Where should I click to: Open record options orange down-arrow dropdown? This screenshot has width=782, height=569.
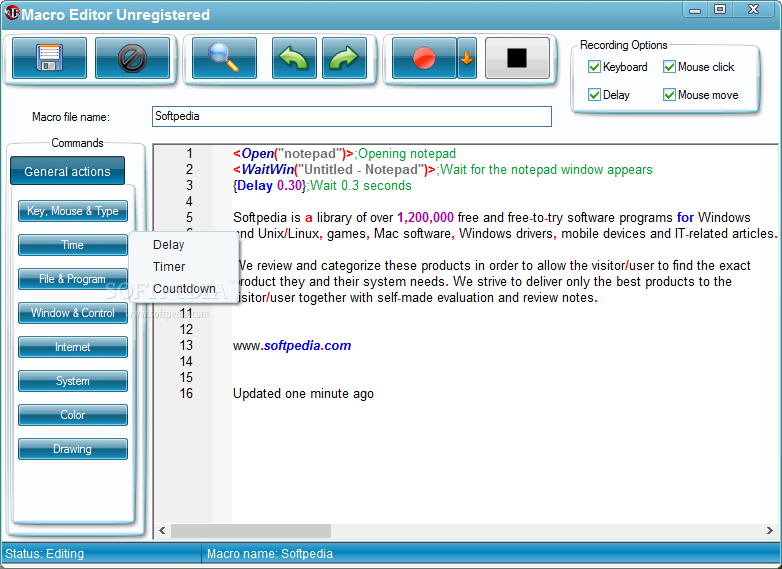point(467,58)
